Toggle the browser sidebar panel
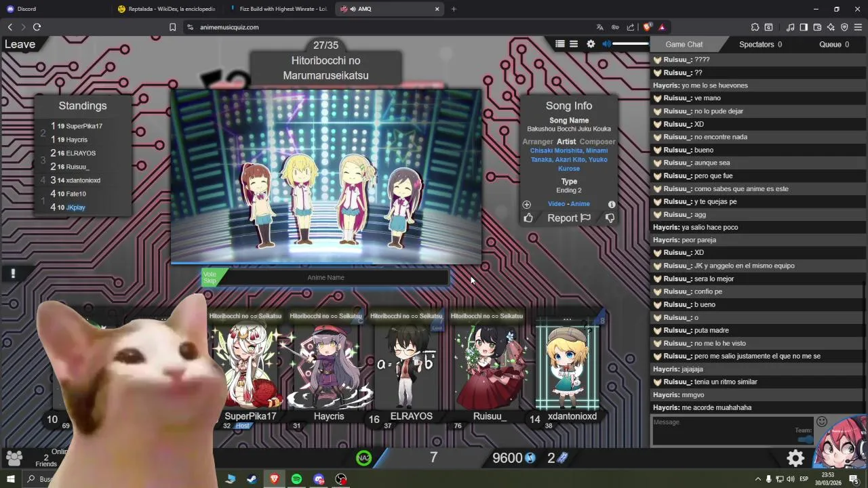 [x=804, y=27]
